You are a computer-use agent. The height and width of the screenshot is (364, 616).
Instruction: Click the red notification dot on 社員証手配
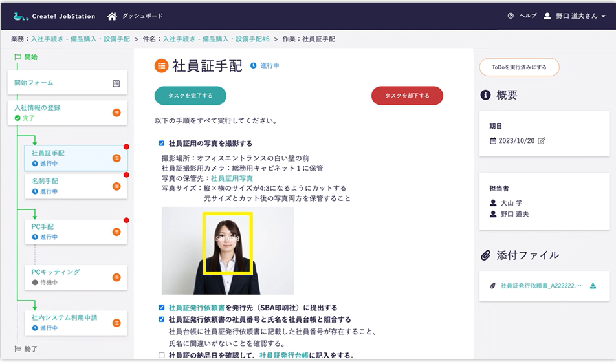[x=126, y=147]
